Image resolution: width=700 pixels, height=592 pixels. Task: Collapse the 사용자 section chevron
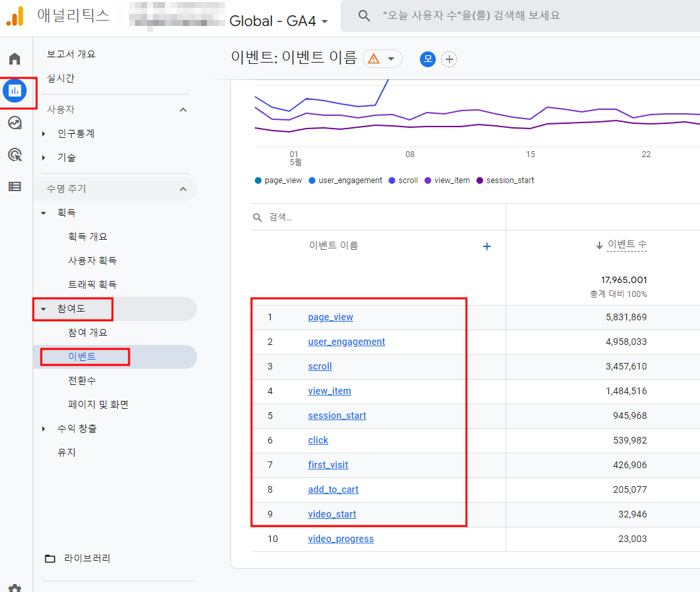[184, 109]
